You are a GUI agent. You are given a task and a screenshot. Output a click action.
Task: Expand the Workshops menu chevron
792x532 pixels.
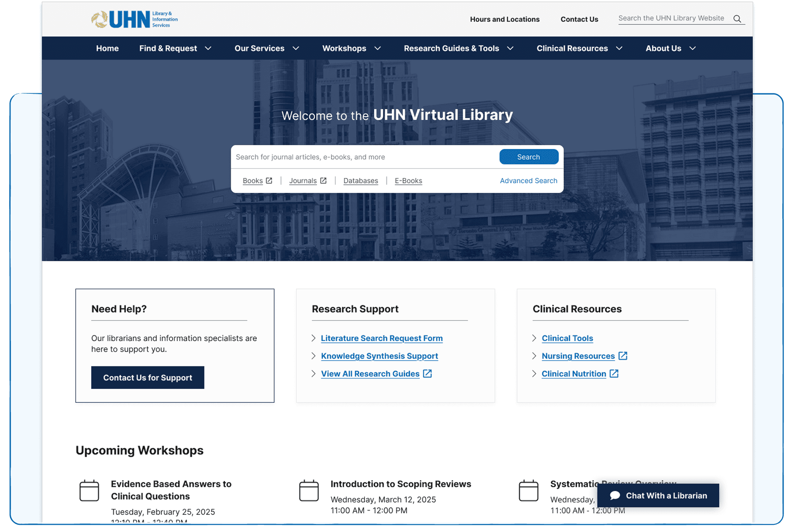click(378, 48)
